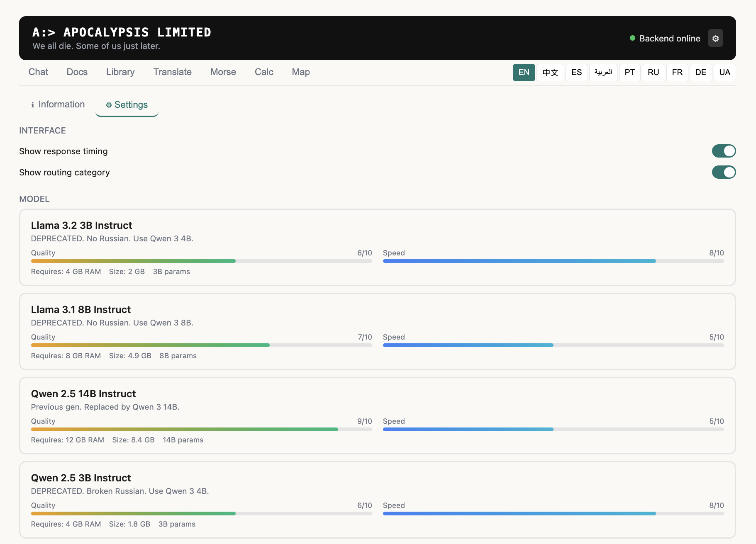Open the Translate section
The image size is (756, 544).
[172, 72]
